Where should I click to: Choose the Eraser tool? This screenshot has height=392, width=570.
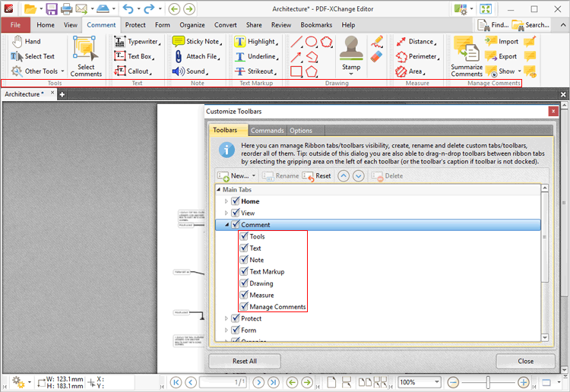377,57
